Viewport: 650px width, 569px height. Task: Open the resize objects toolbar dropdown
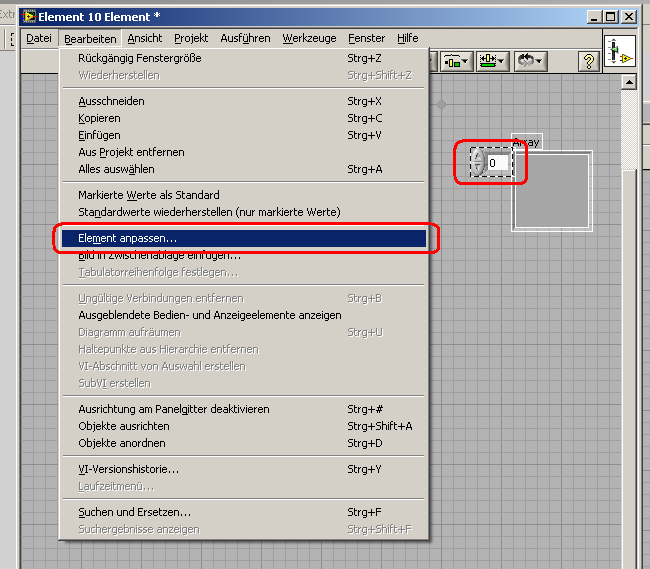(x=492, y=61)
